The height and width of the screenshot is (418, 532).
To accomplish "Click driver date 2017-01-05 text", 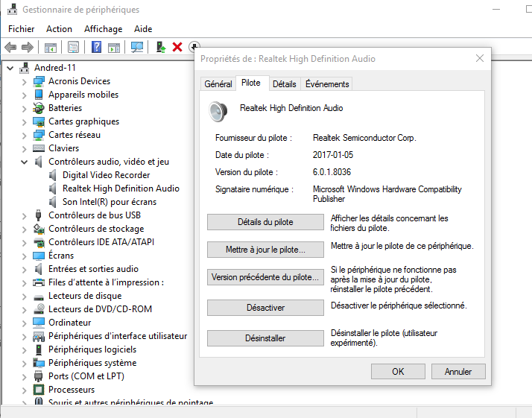I will coord(333,155).
